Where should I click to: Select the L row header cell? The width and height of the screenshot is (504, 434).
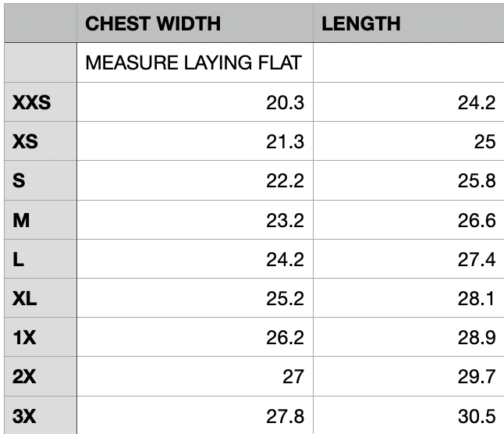(x=41, y=259)
